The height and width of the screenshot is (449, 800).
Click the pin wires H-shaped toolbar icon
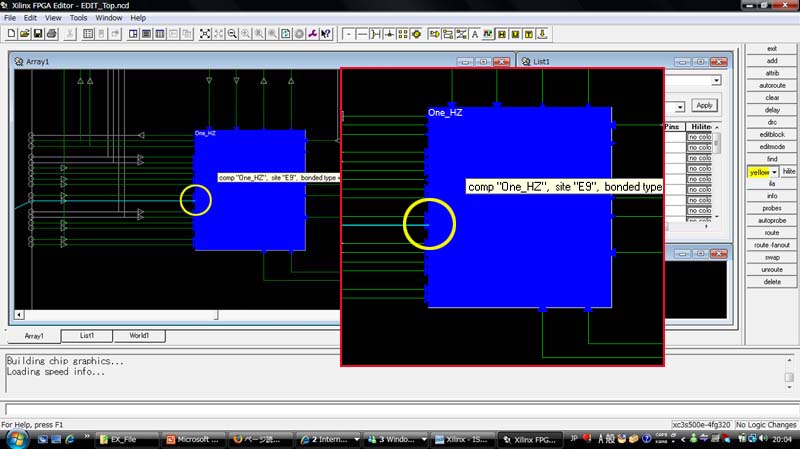pyautogui.click(x=376, y=34)
